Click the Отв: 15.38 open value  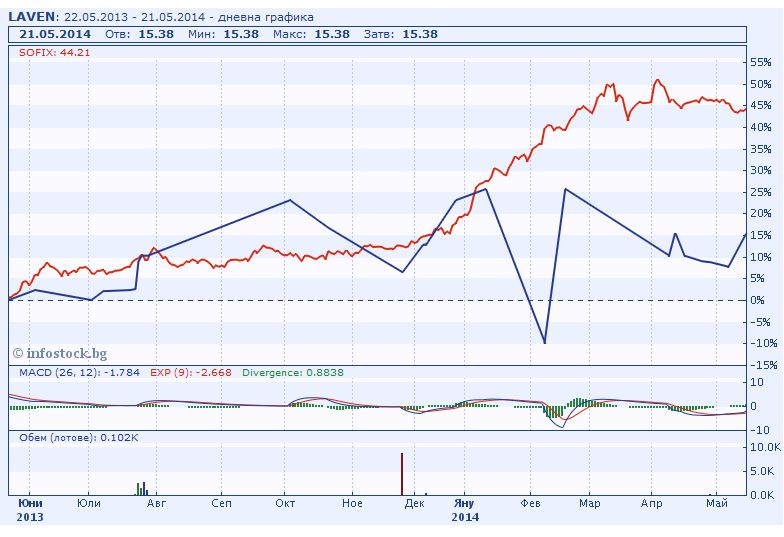[140, 34]
